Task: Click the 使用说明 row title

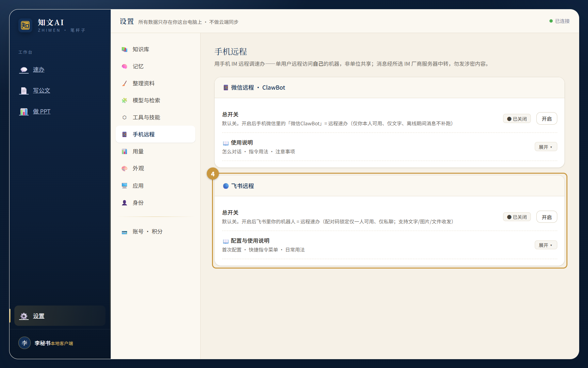Action: (242, 143)
